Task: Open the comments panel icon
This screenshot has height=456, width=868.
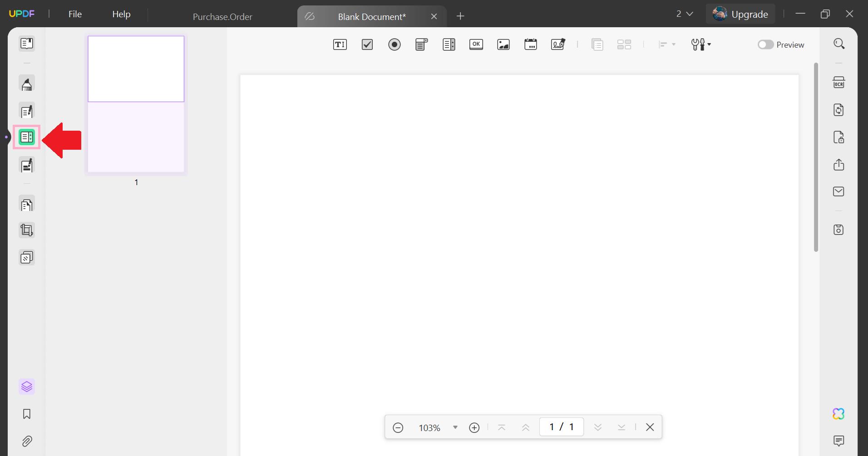Action: coord(839,441)
